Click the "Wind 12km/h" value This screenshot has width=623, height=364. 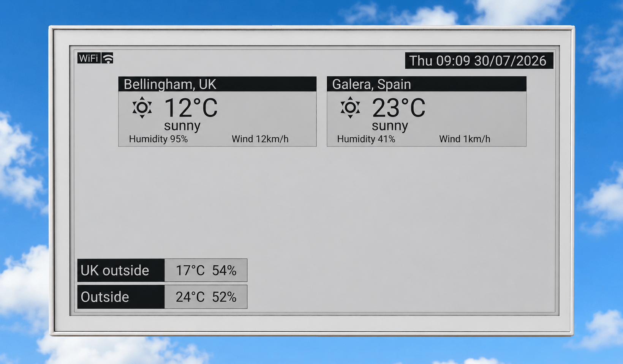(260, 139)
